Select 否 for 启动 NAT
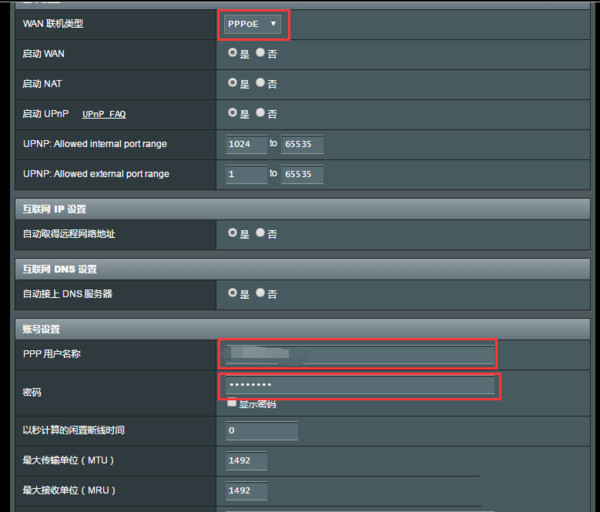Image resolution: width=600 pixels, height=512 pixels. (x=260, y=83)
